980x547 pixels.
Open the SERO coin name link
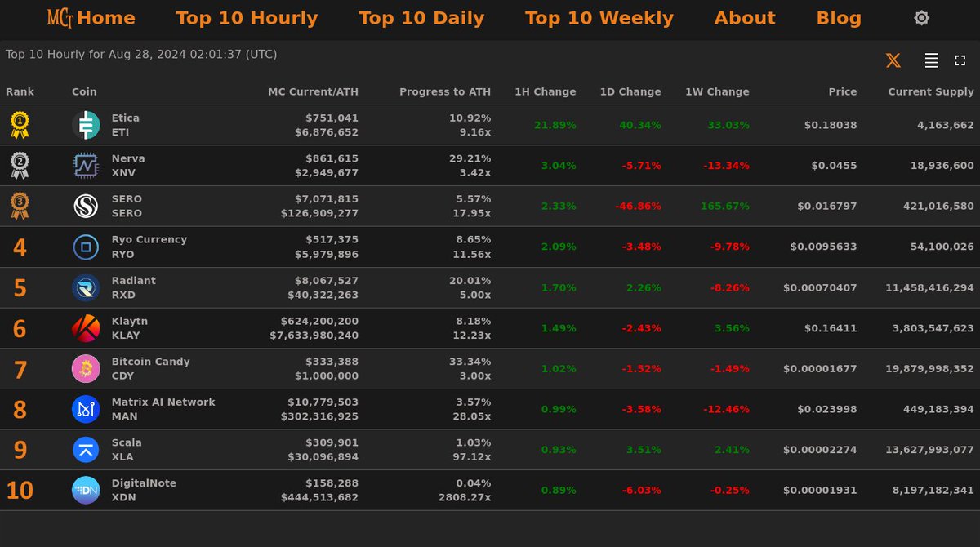[x=127, y=207]
